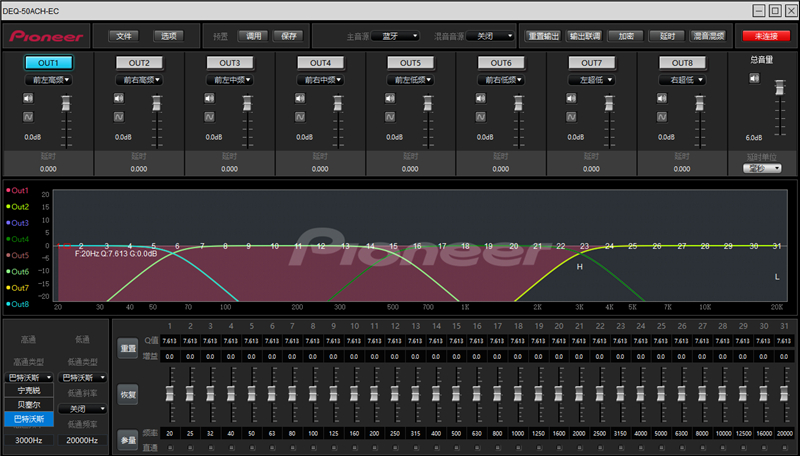
Task: Click the low-pass frequency field 20000Hz
Action: 82,440
